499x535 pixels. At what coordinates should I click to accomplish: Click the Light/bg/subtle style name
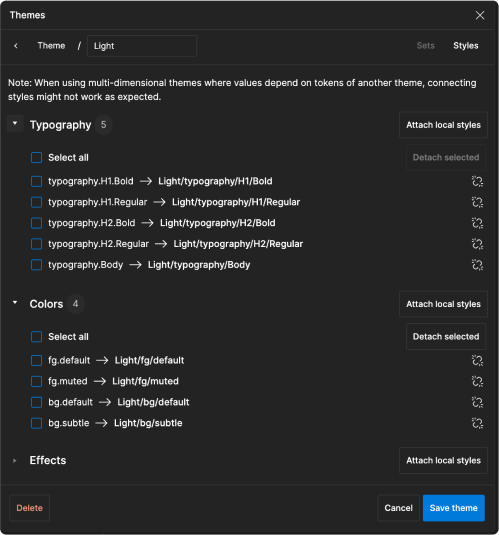[148, 423]
